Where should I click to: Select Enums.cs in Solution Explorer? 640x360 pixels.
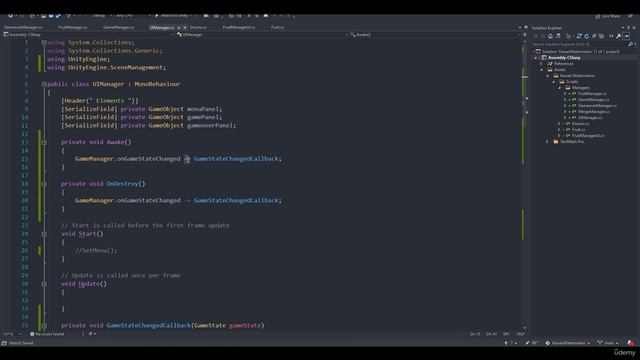[x=580, y=124]
